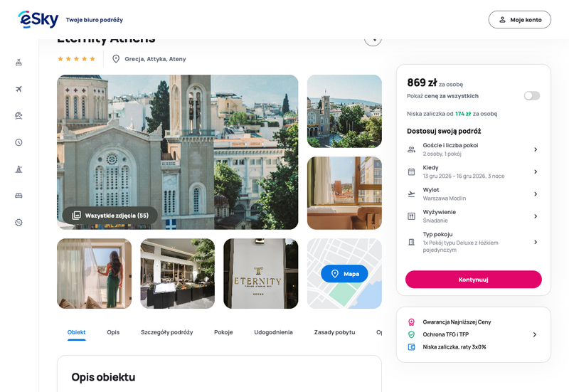Open the beach holidays umbrella icon in the sidebar

[x=18, y=116]
